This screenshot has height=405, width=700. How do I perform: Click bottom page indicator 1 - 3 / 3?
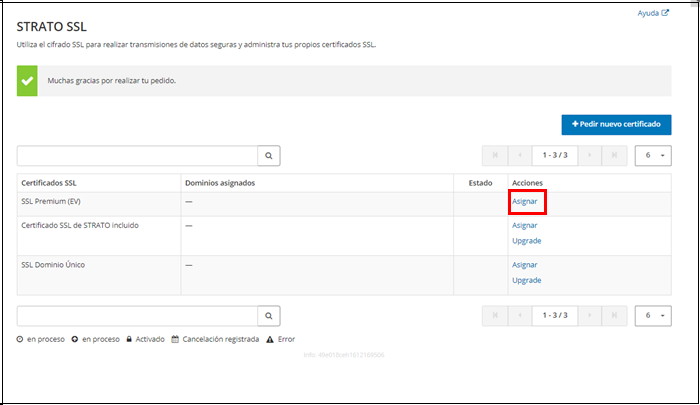coord(555,315)
